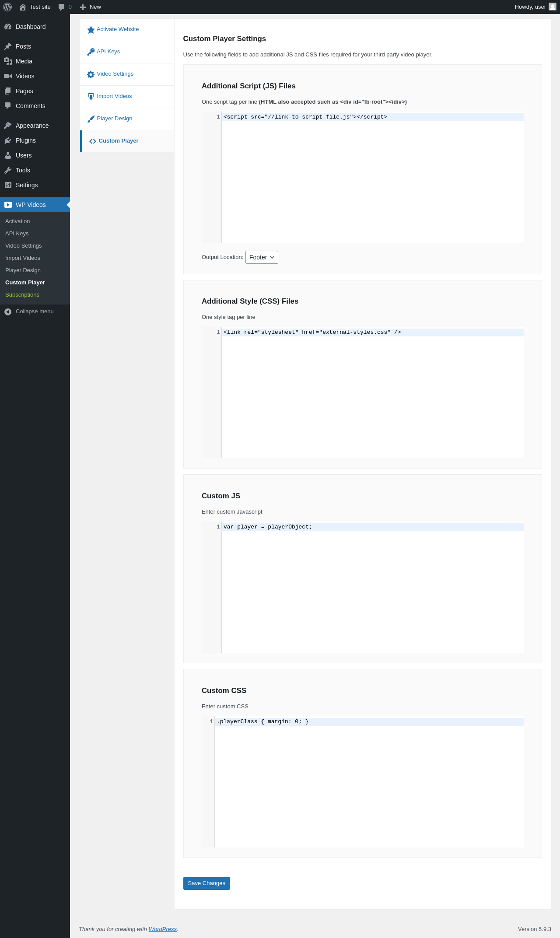Click the Dashboard gauge icon
The image size is (560, 938).
point(8,27)
